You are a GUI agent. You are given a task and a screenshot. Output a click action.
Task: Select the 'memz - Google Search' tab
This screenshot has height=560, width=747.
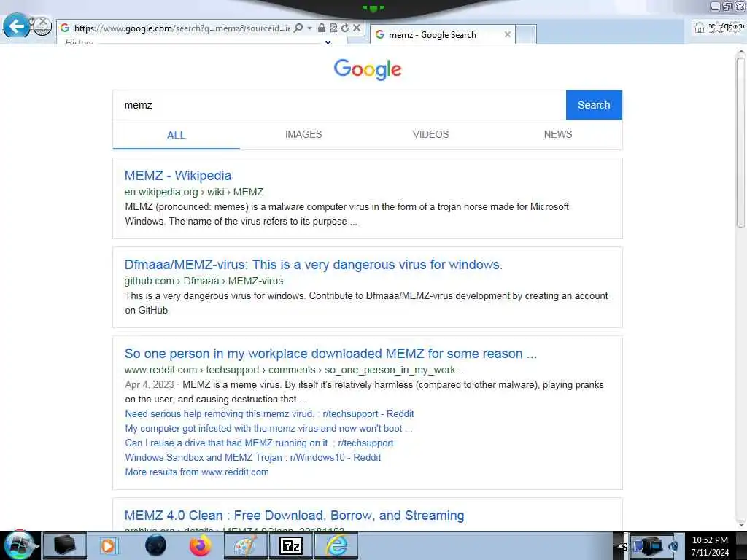tap(441, 35)
